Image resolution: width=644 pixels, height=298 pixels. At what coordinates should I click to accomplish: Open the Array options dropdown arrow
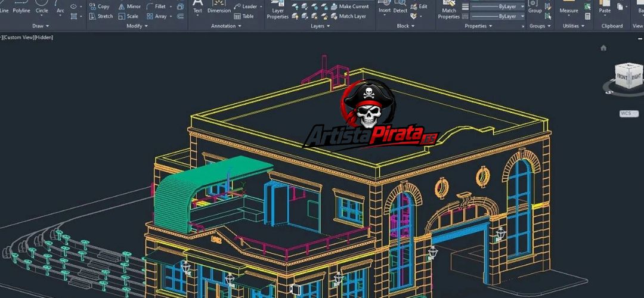[x=171, y=17]
